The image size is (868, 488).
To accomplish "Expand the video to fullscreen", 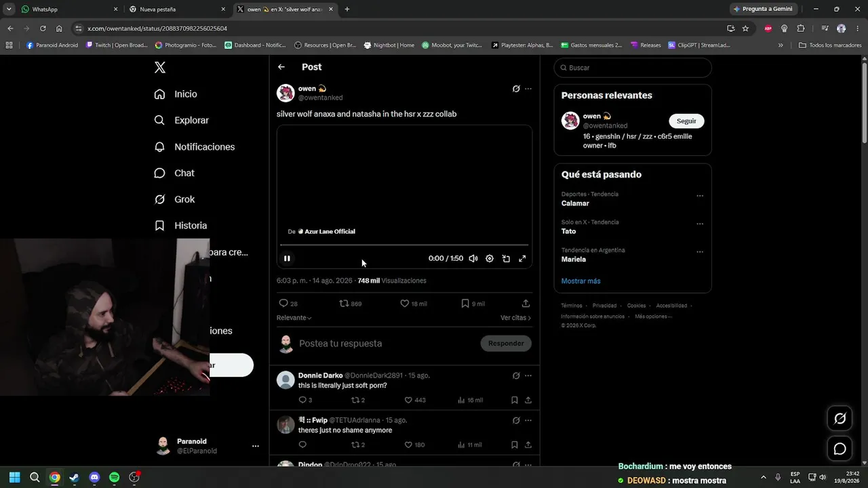I will tap(522, 258).
